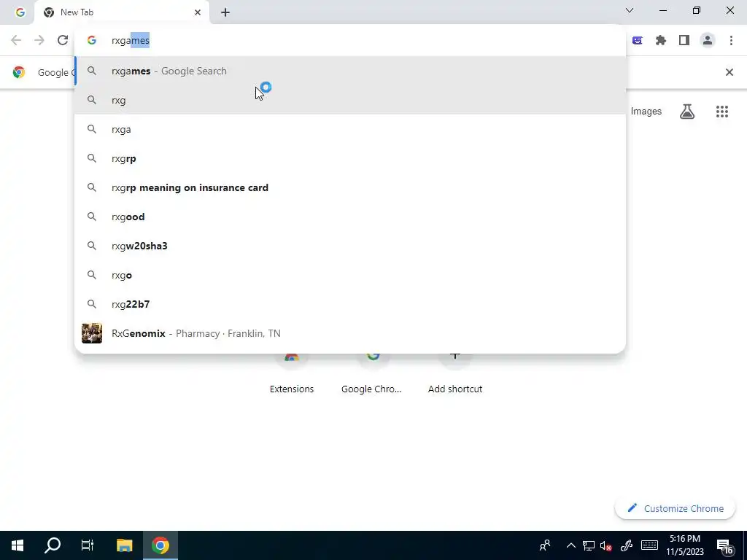The height and width of the screenshot is (560, 747).
Task: Choose the rxga suggestion
Action: (350, 129)
